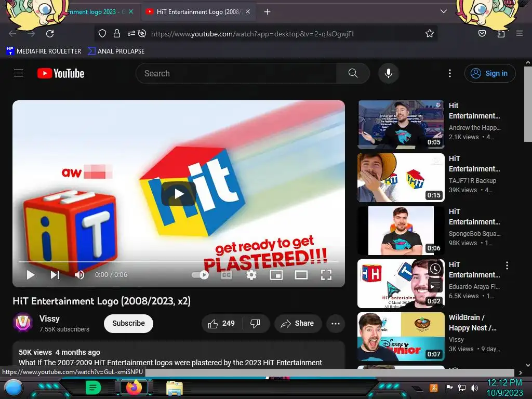Play the video using center play button
Screen dimensions: 532x399
coord(179,194)
